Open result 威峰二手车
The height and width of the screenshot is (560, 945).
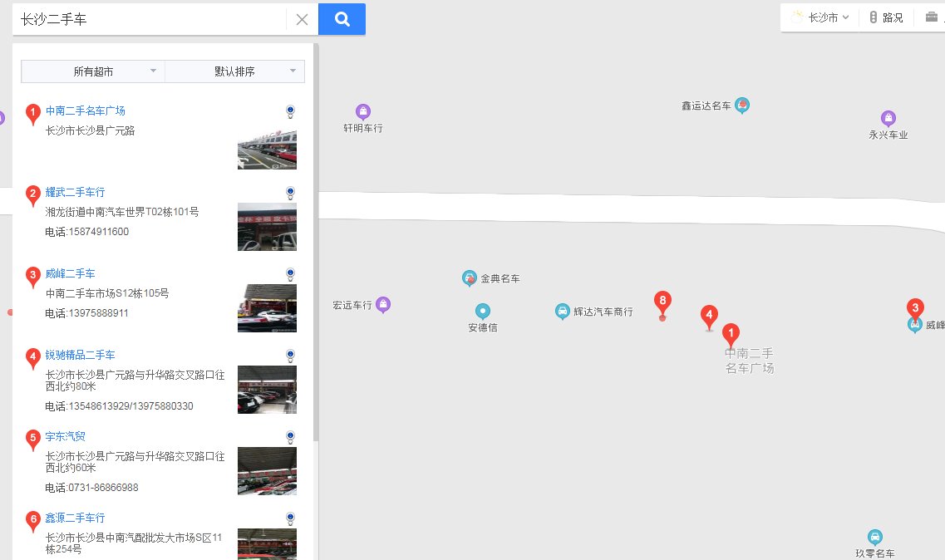pyautogui.click(x=71, y=273)
